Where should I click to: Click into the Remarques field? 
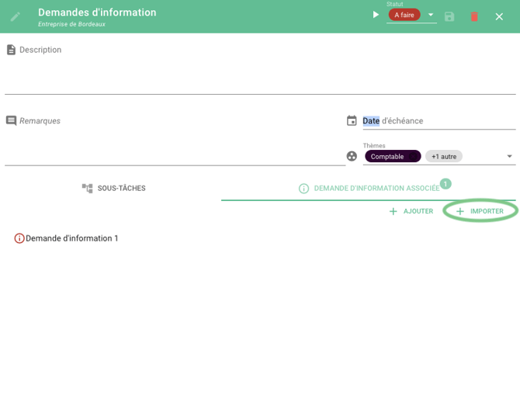175,139
